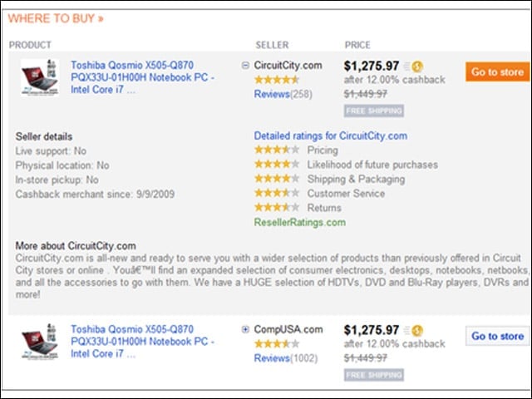Open the CompUSA.com Reviews (1002) link
This screenshot has width=532, height=399.
(x=286, y=358)
